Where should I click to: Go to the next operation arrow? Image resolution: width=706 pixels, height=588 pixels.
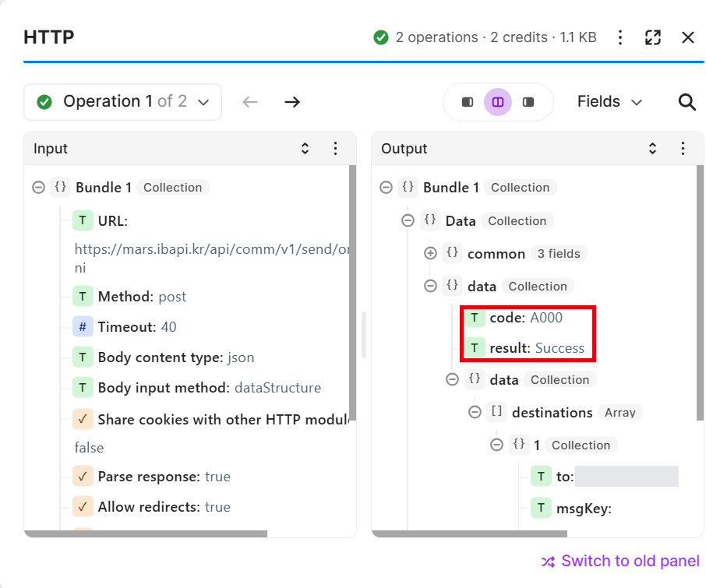(x=292, y=102)
